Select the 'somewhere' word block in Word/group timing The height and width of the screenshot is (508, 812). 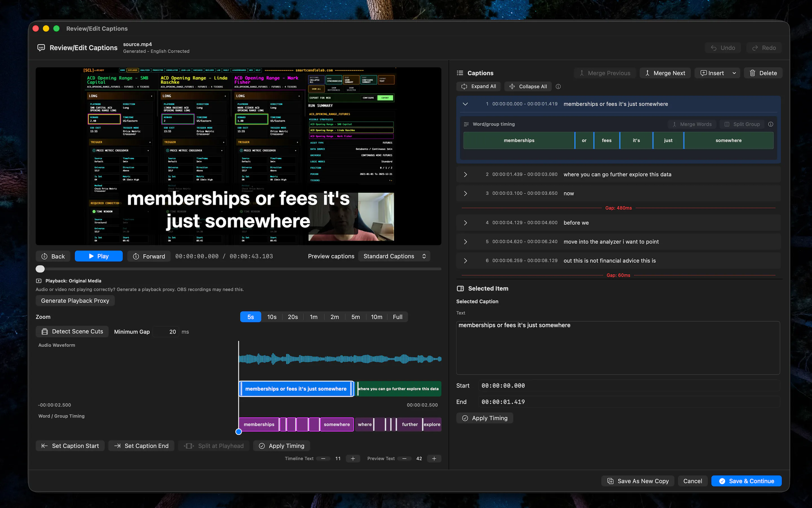pos(729,141)
